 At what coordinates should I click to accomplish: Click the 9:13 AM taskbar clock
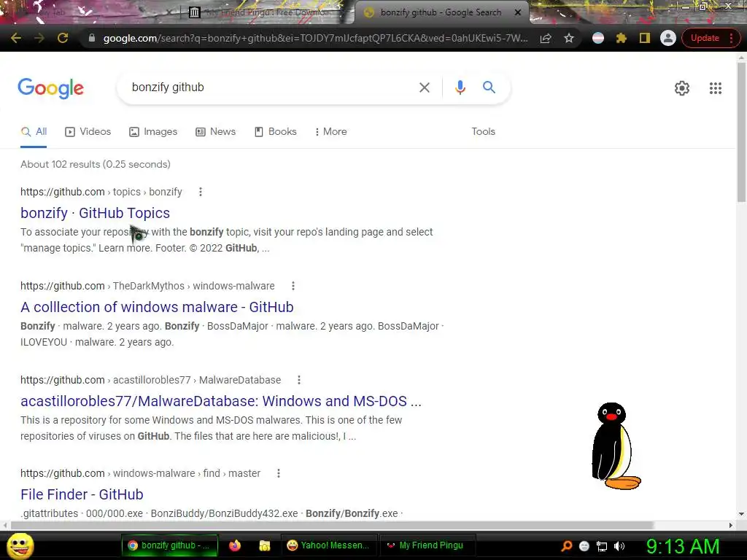click(683, 546)
